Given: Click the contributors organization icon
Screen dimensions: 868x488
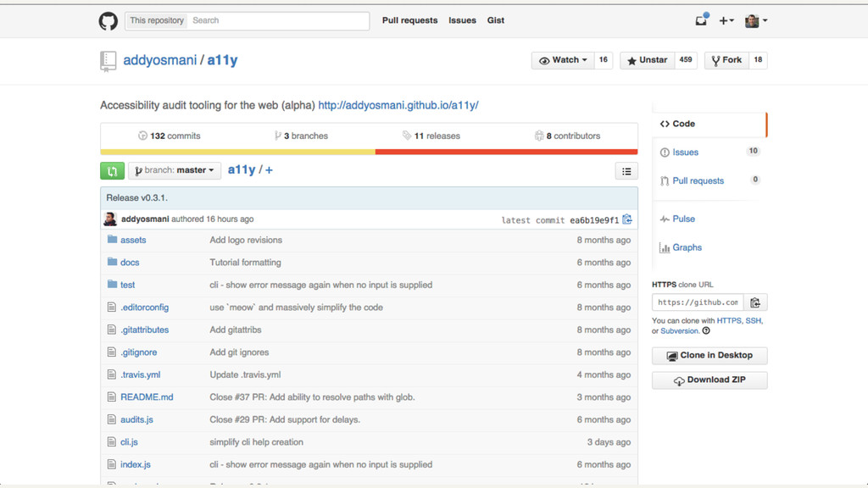Looking at the screenshot, I should 539,136.
